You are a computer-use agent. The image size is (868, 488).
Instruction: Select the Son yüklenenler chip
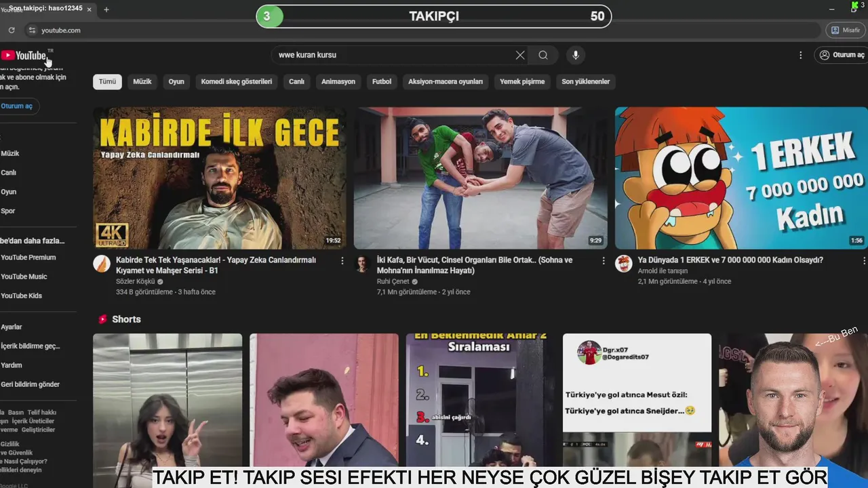pyautogui.click(x=586, y=81)
